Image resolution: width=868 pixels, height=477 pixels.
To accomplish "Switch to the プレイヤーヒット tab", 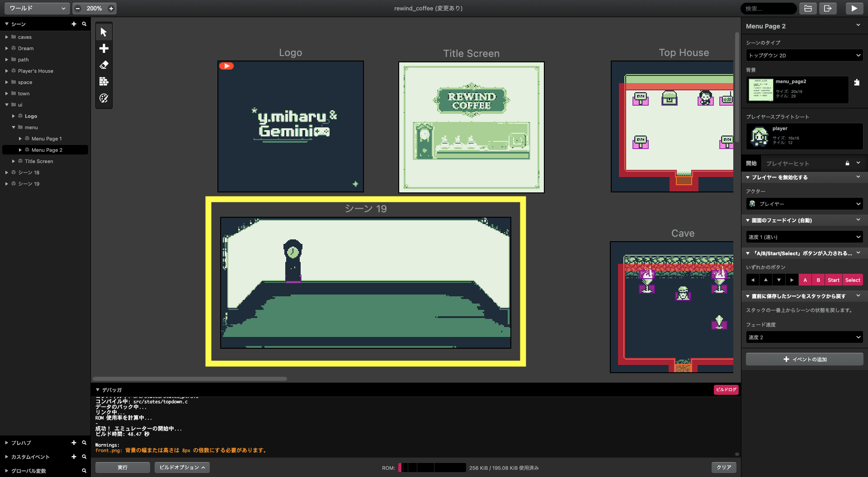I will 788,163.
